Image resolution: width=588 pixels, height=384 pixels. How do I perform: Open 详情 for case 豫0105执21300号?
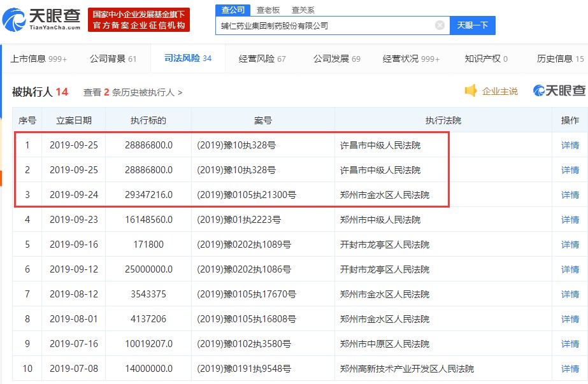(570, 195)
